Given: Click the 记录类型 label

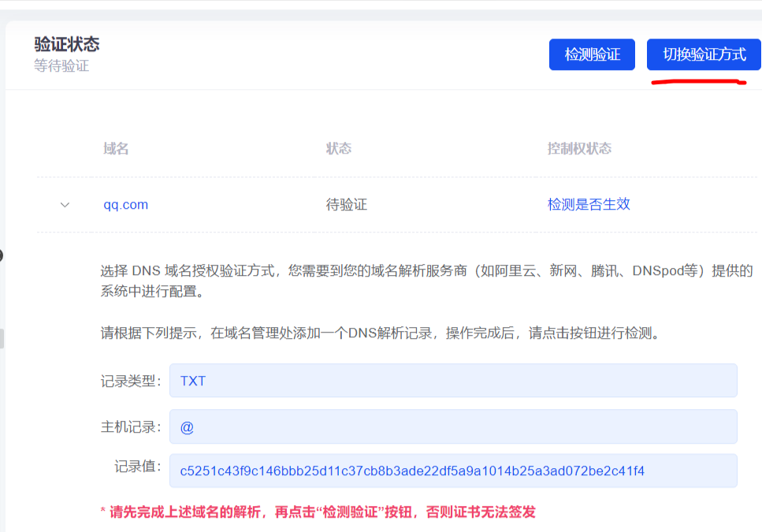Looking at the screenshot, I should click(x=131, y=381).
